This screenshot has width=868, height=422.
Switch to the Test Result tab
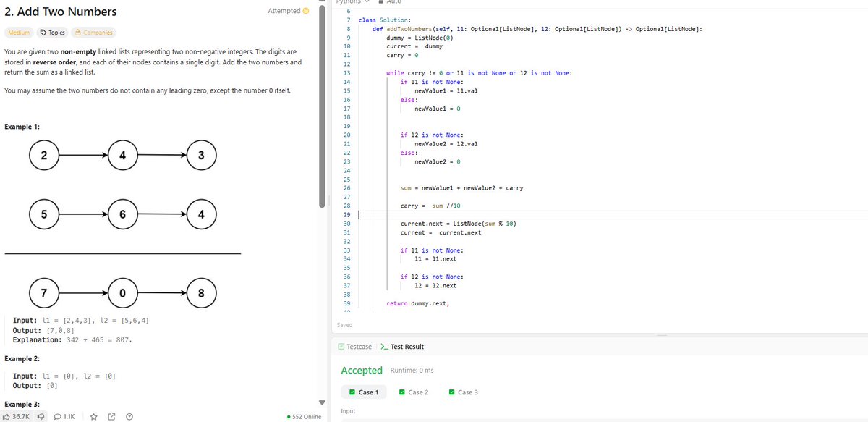point(402,347)
